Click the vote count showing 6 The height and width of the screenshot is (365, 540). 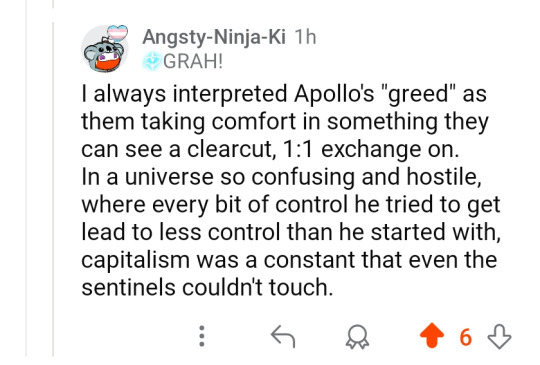click(x=465, y=337)
